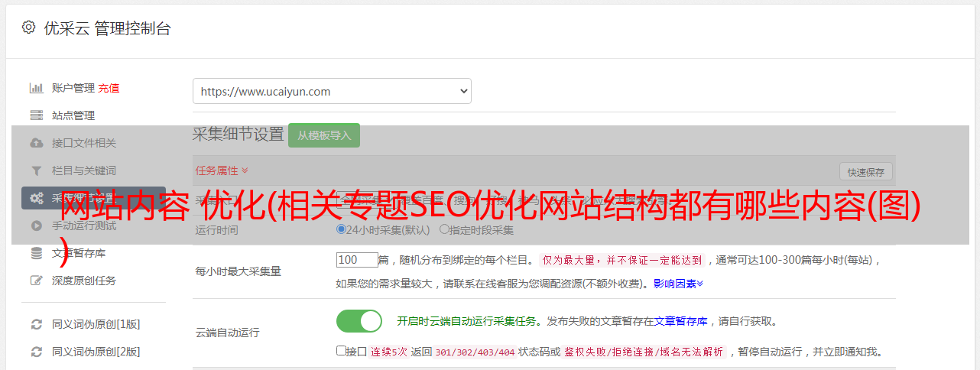Click the cloud upload icon for 接口文件相关
This screenshot has height=370, width=980.
pos(36,143)
